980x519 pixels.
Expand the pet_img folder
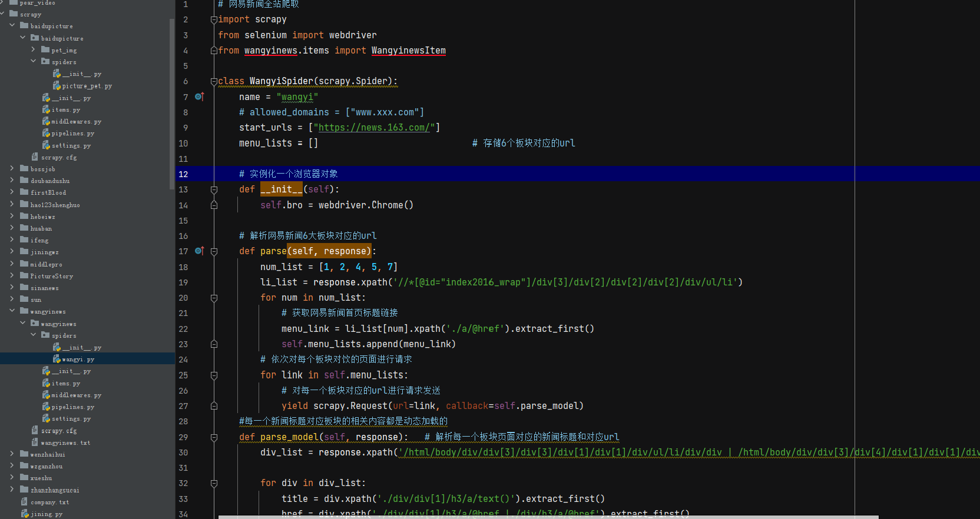(34, 50)
